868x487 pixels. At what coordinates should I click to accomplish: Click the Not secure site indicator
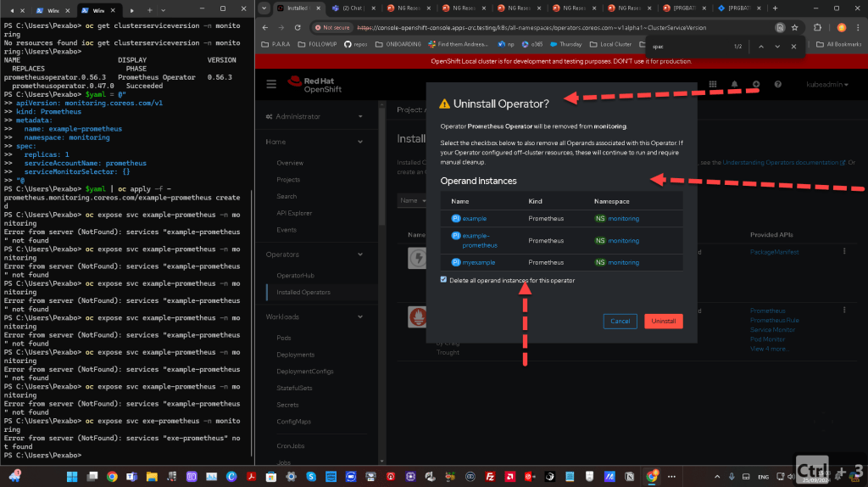click(x=332, y=28)
